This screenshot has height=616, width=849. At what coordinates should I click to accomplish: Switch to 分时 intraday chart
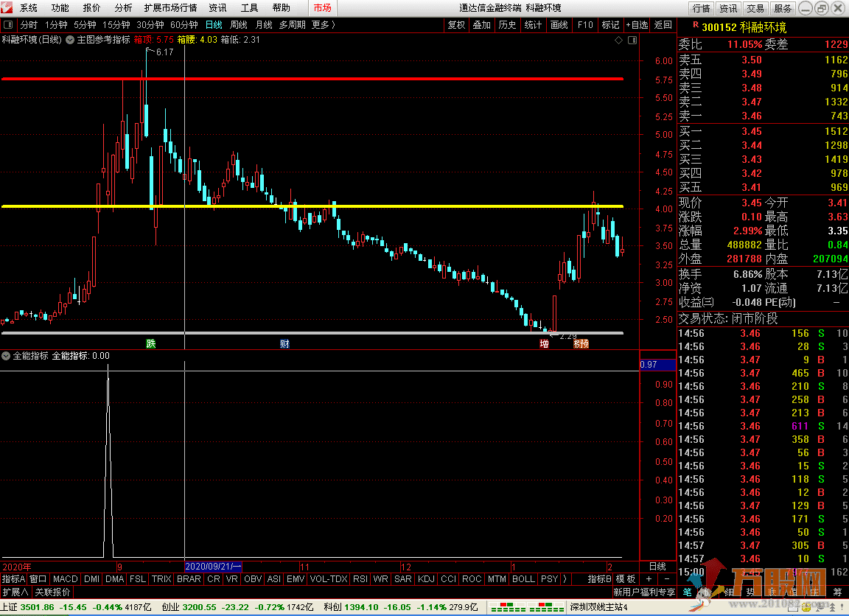click(29, 25)
